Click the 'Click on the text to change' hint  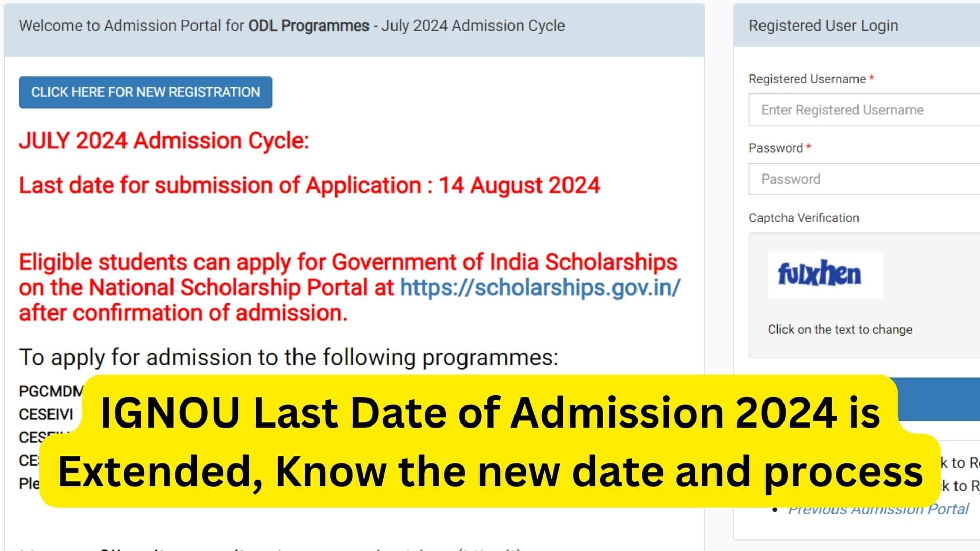click(840, 330)
